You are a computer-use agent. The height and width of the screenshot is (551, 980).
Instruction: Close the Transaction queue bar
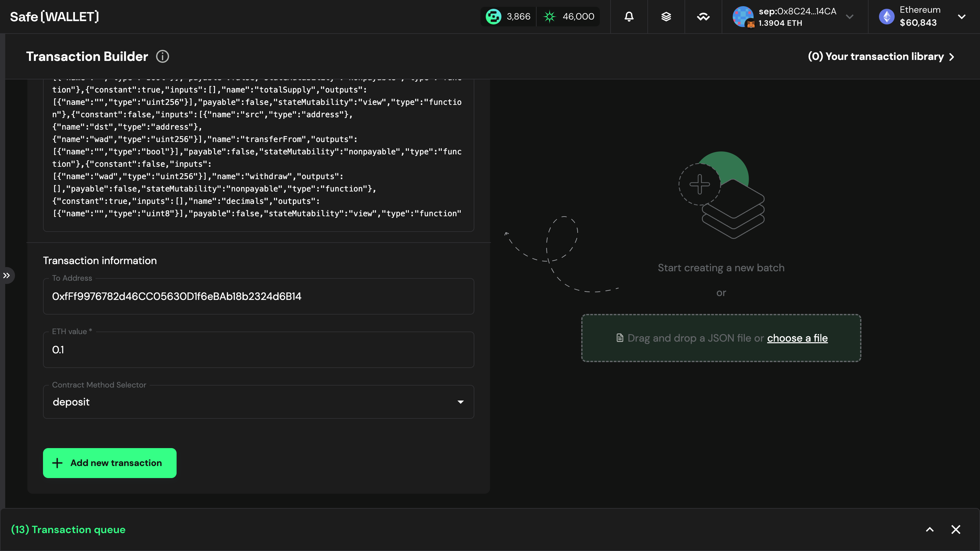(x=956, y=529)
